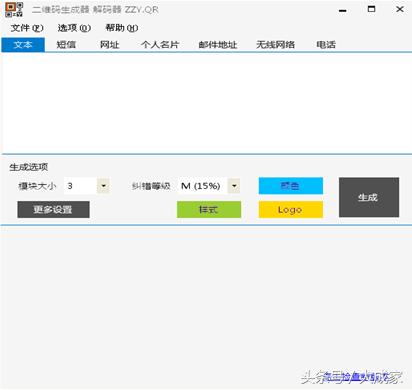Open the 帮助 (H) menu

click(122, 28)
